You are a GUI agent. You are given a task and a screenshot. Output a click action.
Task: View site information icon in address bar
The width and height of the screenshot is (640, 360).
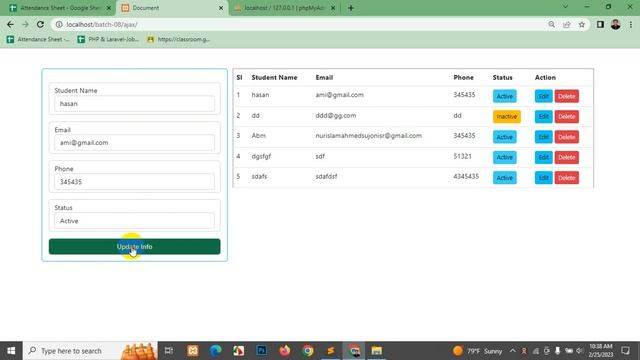59,24
